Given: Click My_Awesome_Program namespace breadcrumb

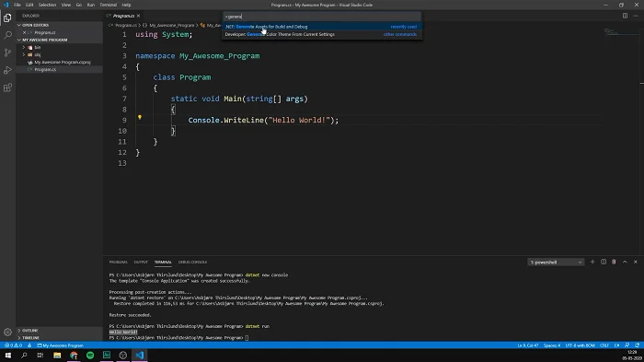Looking at the screenshot, I should pos(172,25).
